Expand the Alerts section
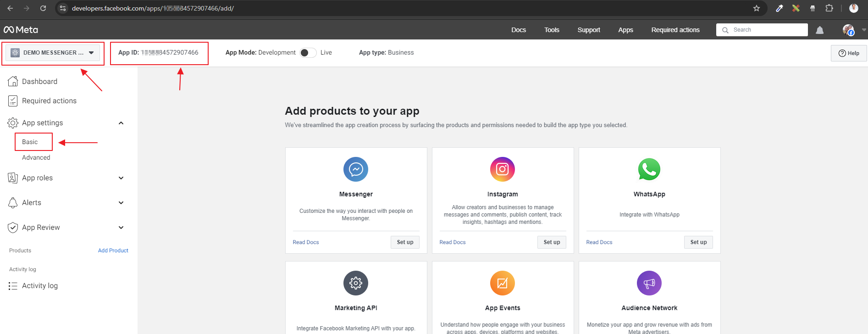This screenshot has width=868, height=334. pyautogui.click(x=121, y=203)
